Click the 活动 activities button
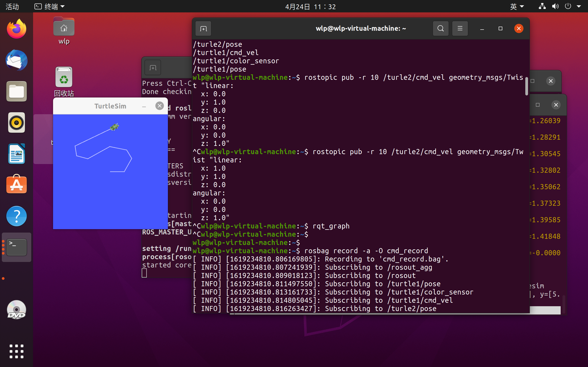 coord(12,7)
